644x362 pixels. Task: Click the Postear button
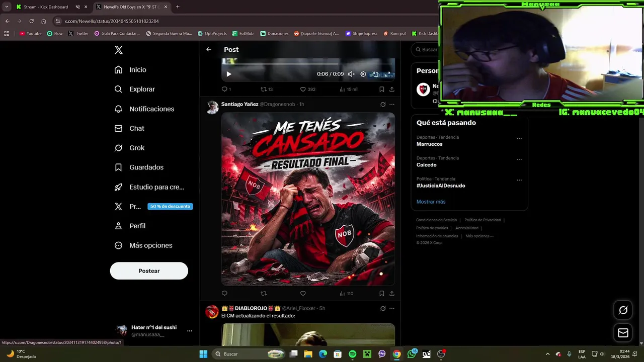point(149,271)
